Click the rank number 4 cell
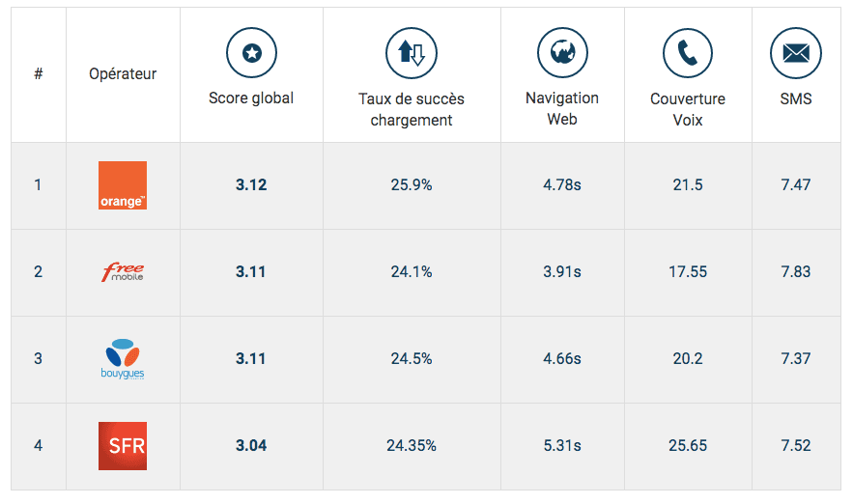This screenshot has height=504, width=853. 39,446
